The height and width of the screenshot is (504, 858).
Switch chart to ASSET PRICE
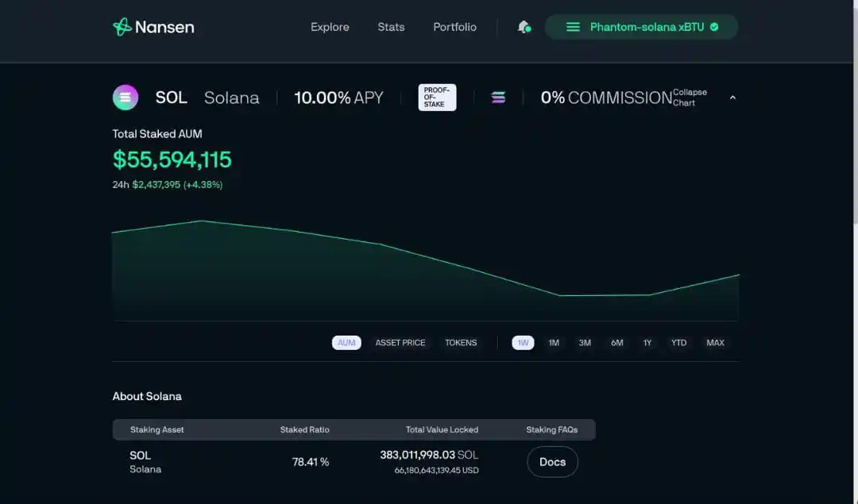click(400, 343)
